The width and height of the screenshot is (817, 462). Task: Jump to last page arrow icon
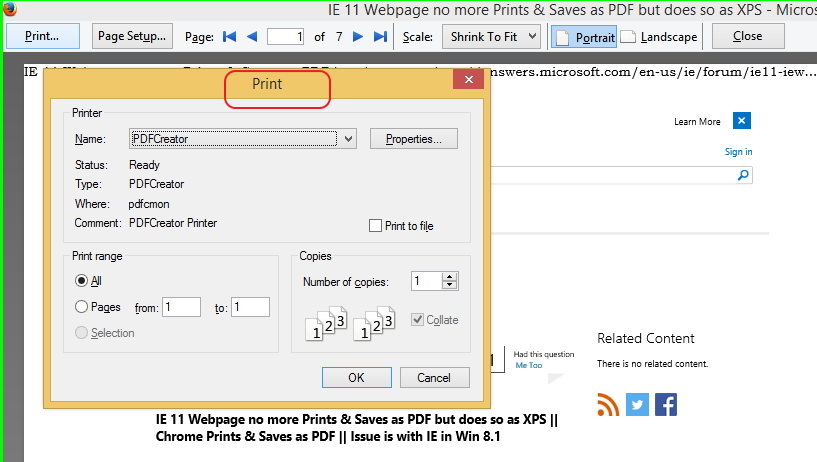380,36
